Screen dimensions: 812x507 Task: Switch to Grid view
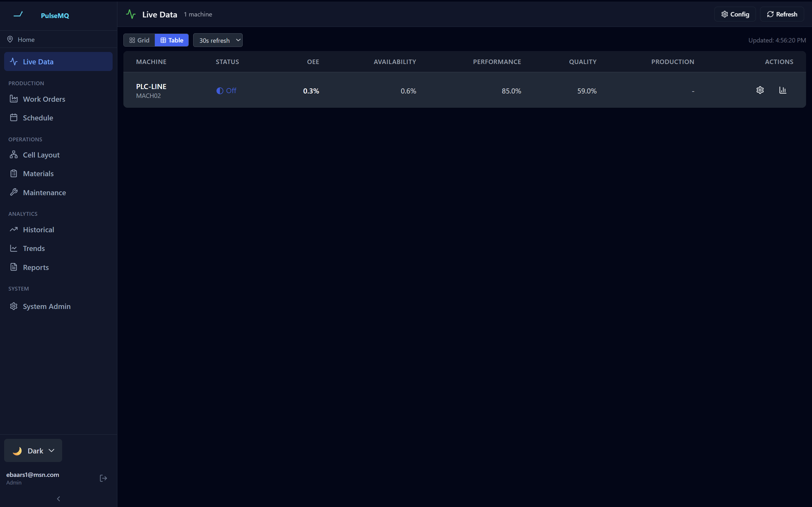[x=139, y=40]
